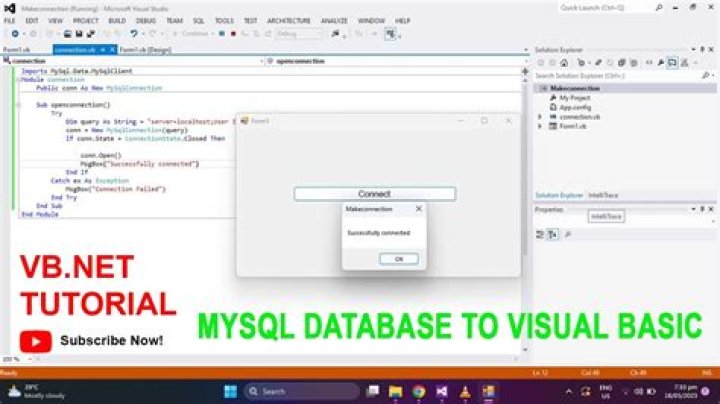Open the ARCHITECTURE menu

tap(289, 21)
